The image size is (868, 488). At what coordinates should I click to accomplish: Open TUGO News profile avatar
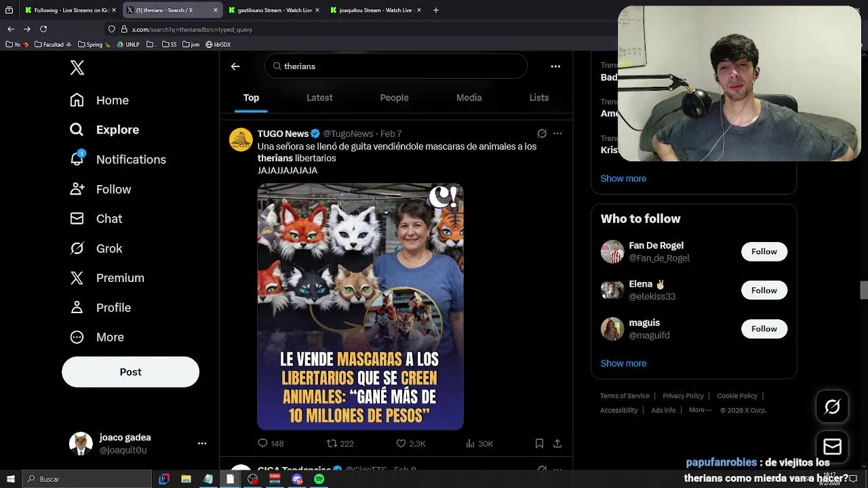[241, 140]
